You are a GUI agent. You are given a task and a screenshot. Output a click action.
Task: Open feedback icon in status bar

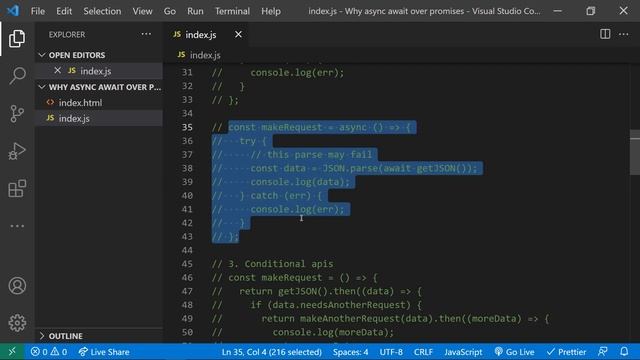(x=602, y=351)
